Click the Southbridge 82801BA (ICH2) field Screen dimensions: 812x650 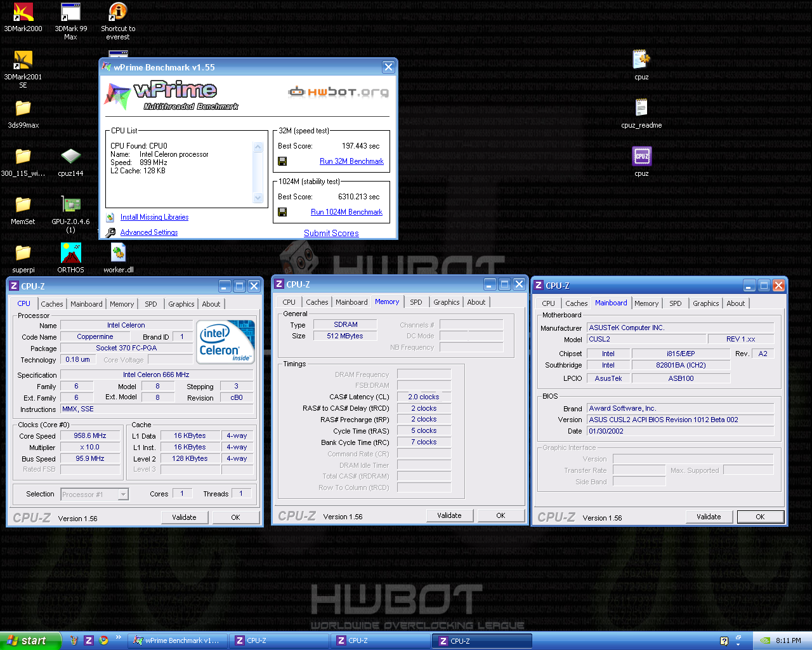pos(681,365)
